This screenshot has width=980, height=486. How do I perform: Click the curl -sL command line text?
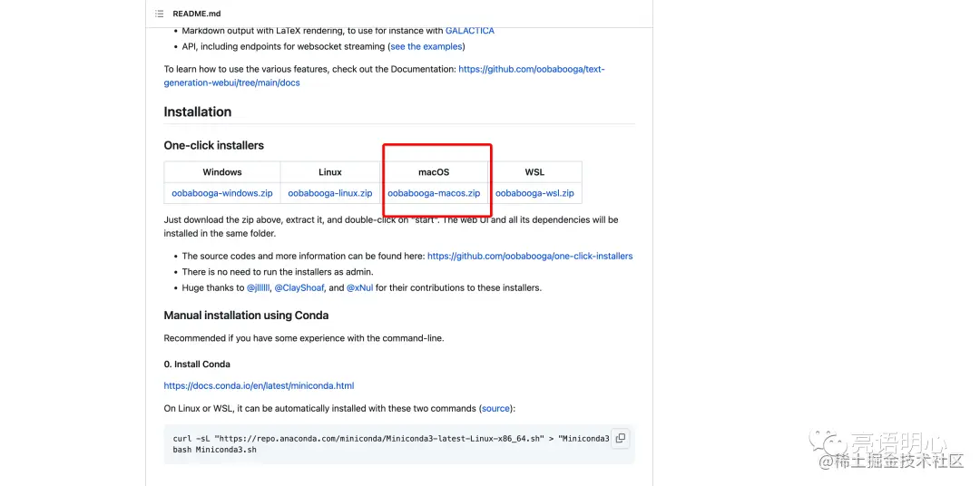tap(391, 439)
